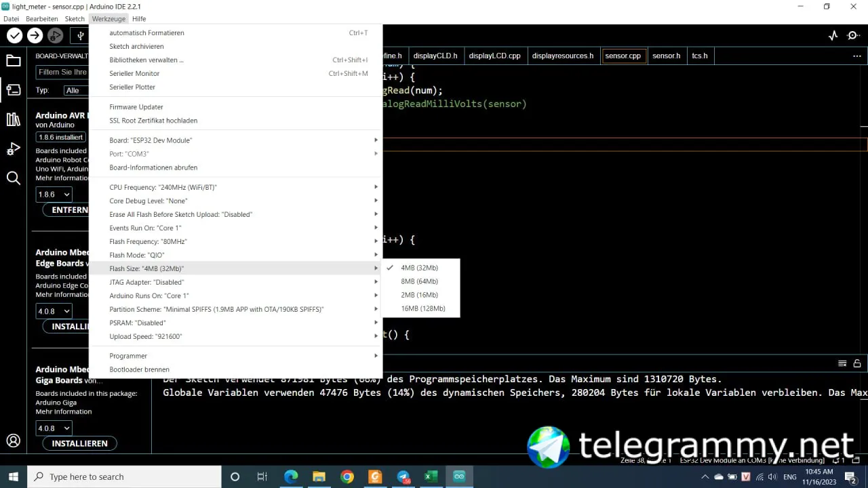Choose Bibliotheken verwalten from the menu
868x488 pixels.
pyautogui.click(x=235, y=60)
